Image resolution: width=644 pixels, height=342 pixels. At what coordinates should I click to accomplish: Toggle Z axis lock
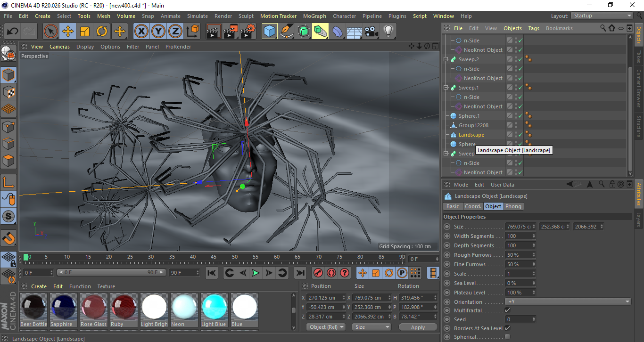pyautogui.click(x=175, y=32)
